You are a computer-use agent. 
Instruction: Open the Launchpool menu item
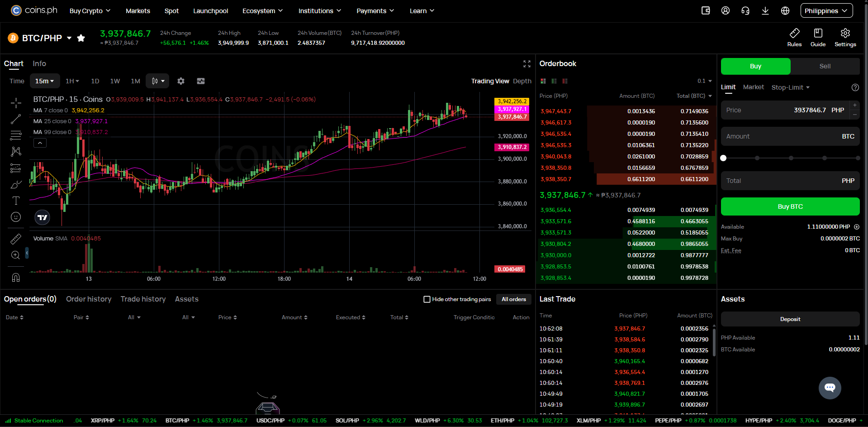[x=210, y=11]
